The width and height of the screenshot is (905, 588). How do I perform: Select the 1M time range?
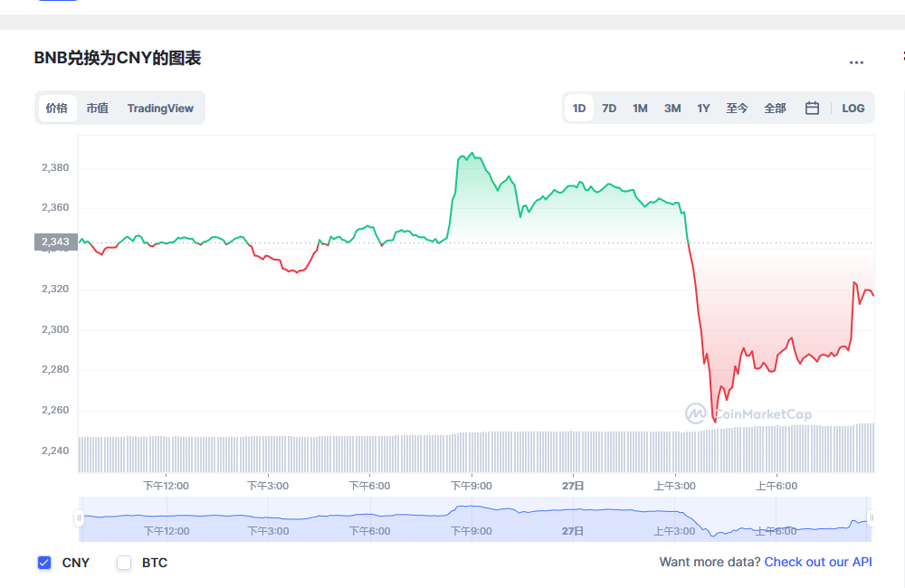[640, 108]
